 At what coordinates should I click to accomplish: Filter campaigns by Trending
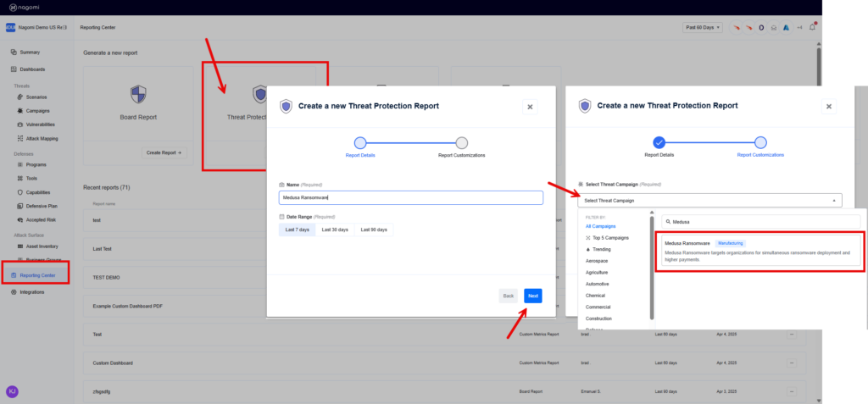[598, 249]
